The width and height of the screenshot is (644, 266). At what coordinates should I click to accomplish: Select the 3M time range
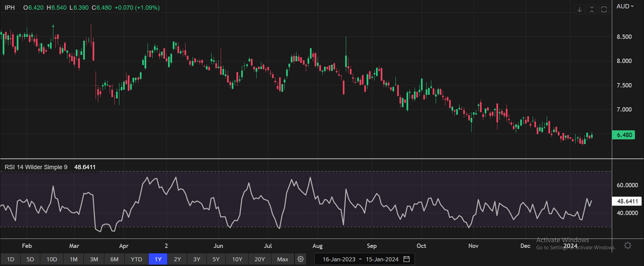94,259
